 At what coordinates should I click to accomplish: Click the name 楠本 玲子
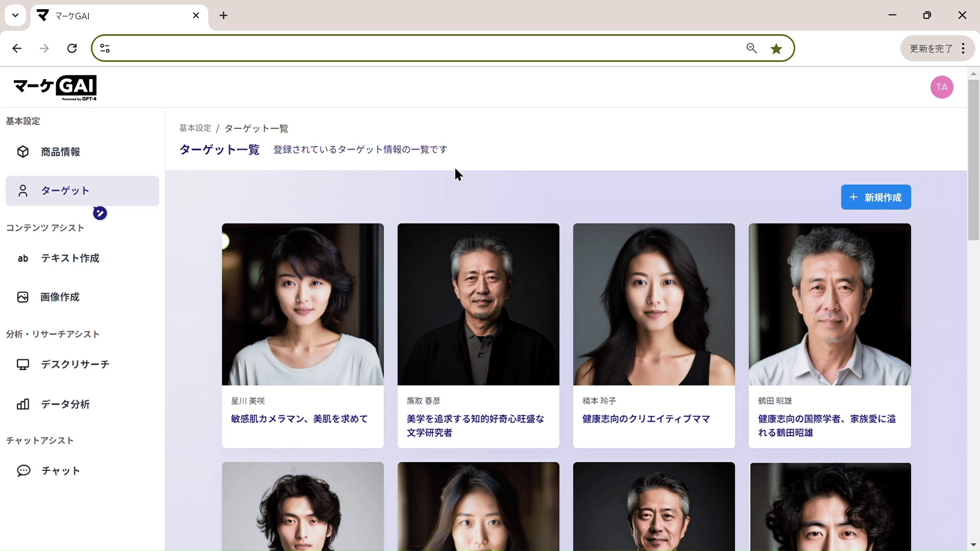click(599, 401)
